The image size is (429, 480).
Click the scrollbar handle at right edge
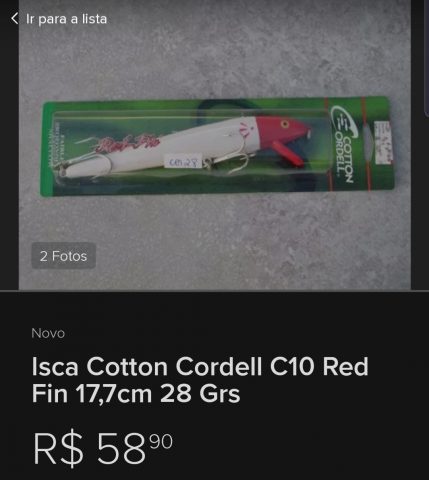427,58
